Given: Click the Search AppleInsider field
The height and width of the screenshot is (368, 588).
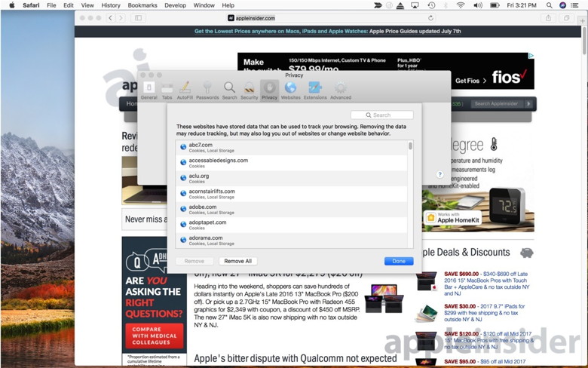Looking at the screenshot, I should pyautogui.click(x=496, y=103).
